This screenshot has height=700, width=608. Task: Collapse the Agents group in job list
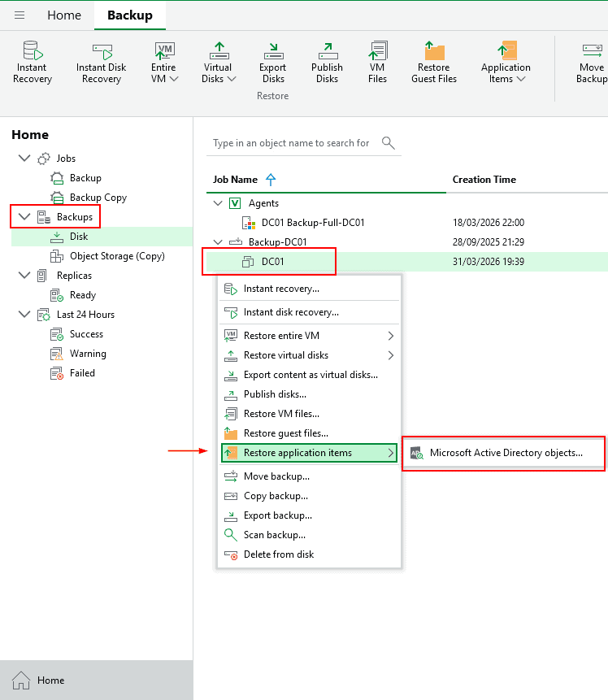[217, 203]
